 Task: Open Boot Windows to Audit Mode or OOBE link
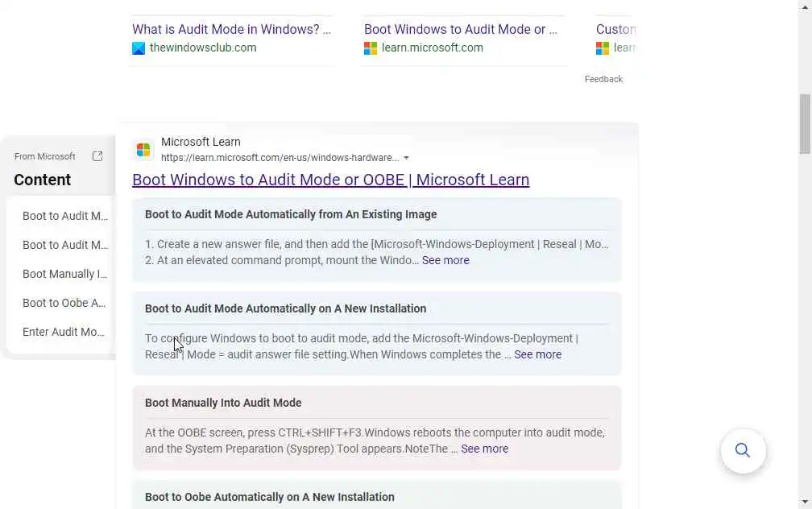tap(331, 180)
